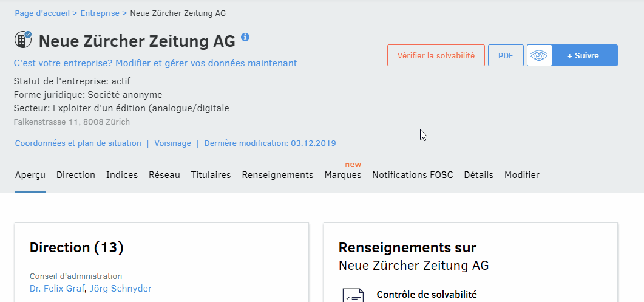Click the Entreprise breadcrumb link
644x302 pixels.
coord(100,13)
